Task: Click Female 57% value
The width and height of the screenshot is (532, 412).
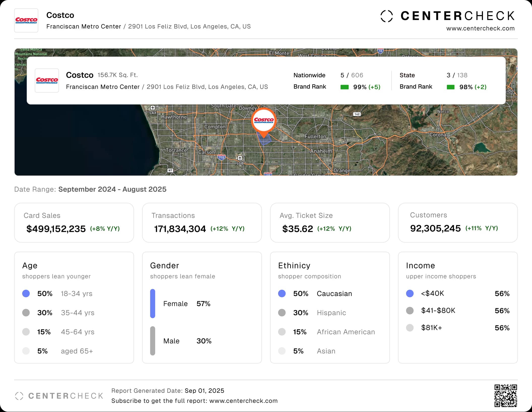Action: click(203, 304)
